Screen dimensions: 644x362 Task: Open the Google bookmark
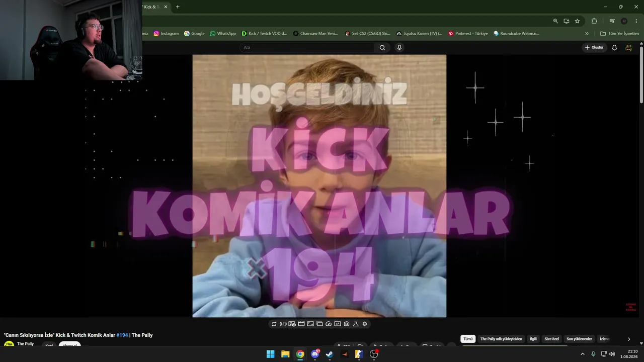(194, 34)
